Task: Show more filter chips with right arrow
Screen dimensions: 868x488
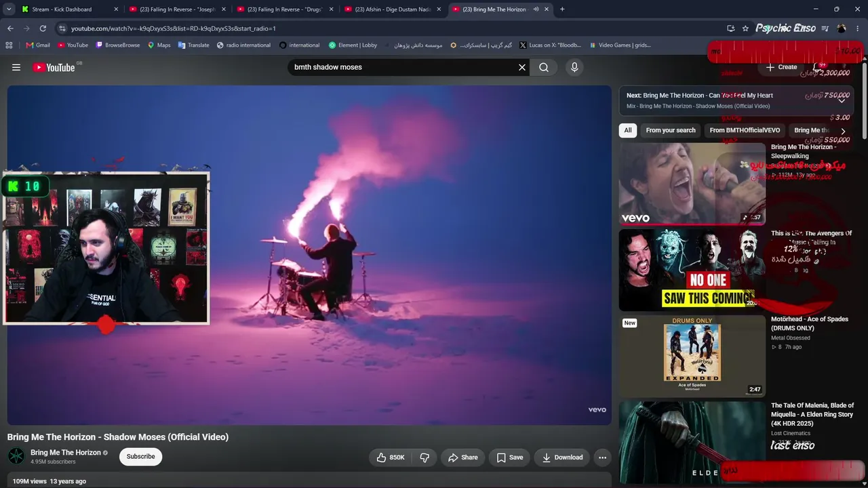Action: click(843, 131)
